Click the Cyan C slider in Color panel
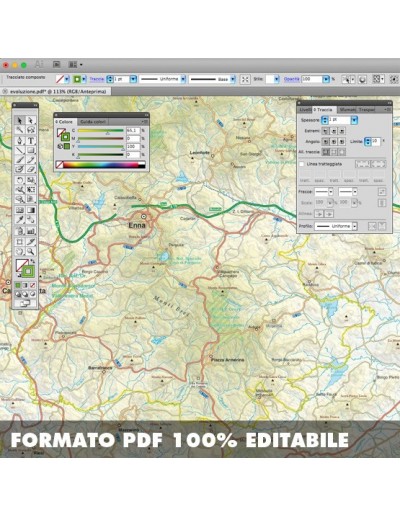 point(101,131)
